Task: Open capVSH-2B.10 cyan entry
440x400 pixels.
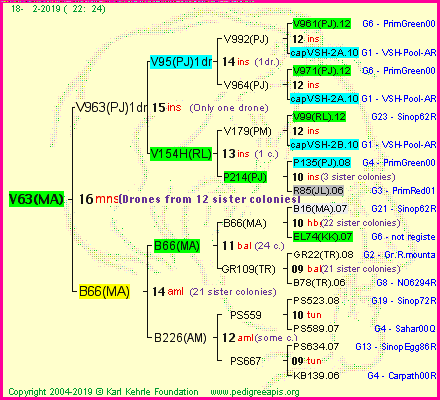Action: click(x=324, y=145)
